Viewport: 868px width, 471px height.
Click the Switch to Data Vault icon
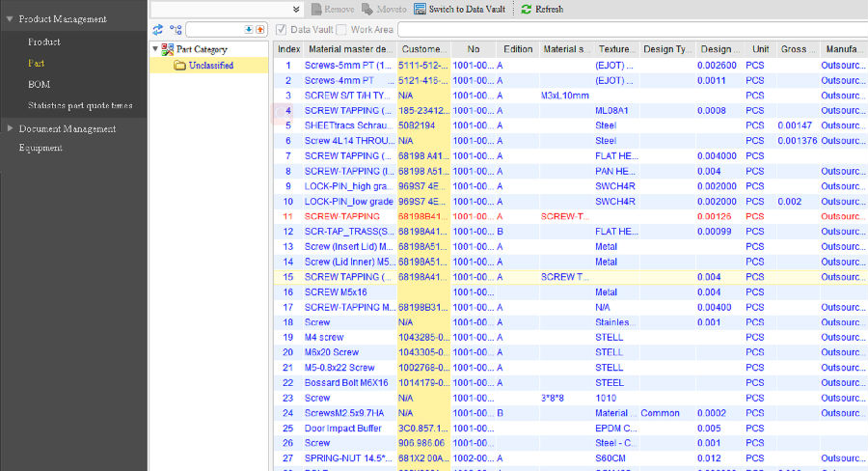coord(420,9)
